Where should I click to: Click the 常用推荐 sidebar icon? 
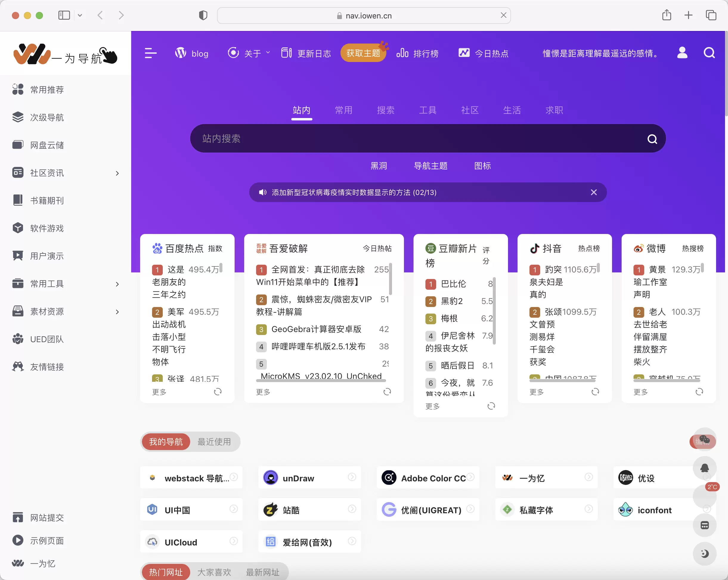pyautogui.click(x=18, y=89)
